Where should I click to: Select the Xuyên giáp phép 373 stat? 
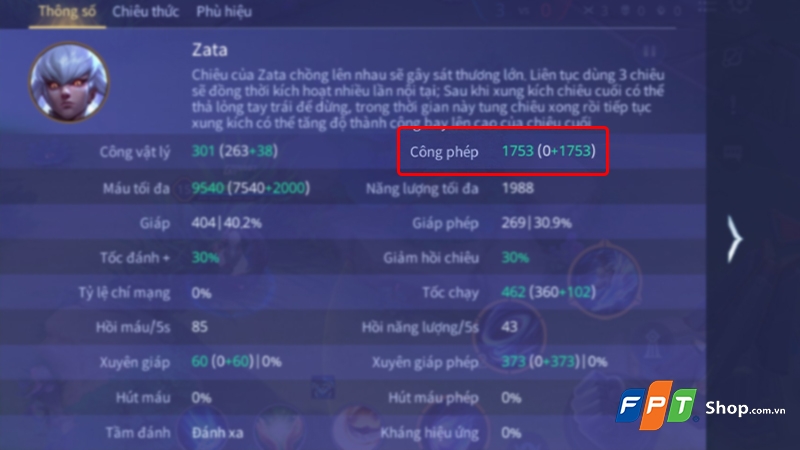click(489, 362)
